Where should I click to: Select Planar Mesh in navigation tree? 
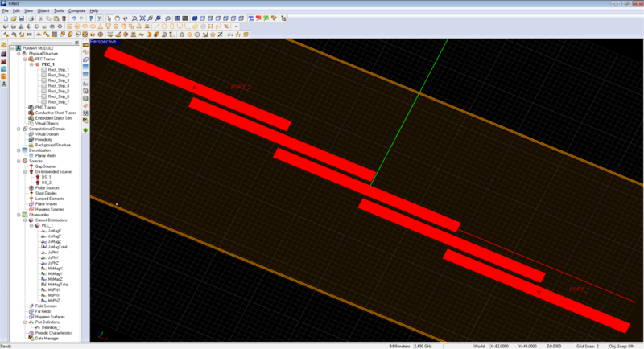44,156
